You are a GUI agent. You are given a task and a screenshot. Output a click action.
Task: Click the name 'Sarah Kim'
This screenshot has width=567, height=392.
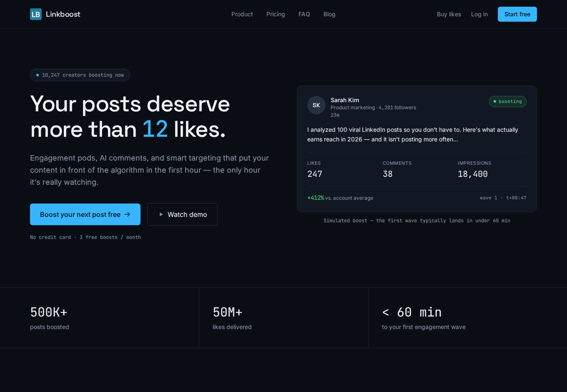click(x=345, y=100)
